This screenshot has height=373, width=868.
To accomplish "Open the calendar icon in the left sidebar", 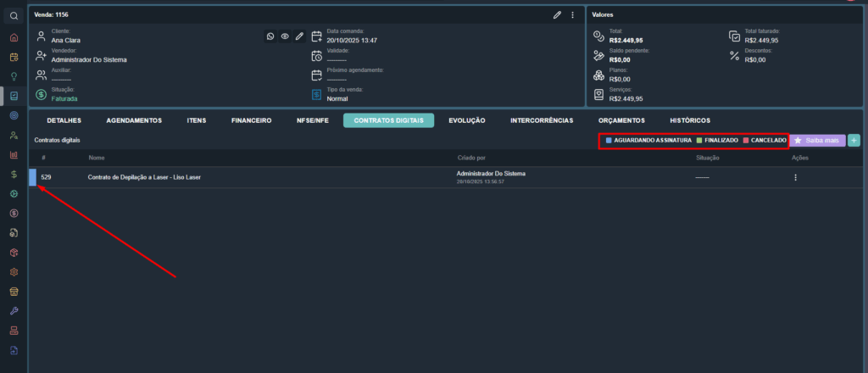I will [x=14, y=58].
